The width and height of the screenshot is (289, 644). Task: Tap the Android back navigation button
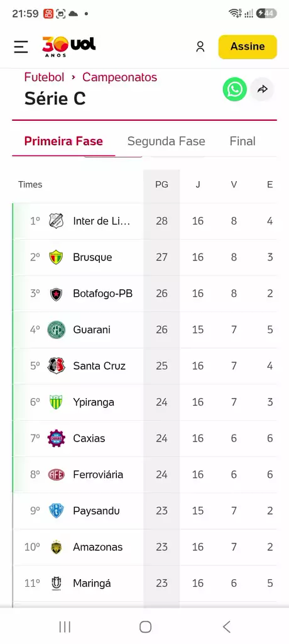[226, 627]
